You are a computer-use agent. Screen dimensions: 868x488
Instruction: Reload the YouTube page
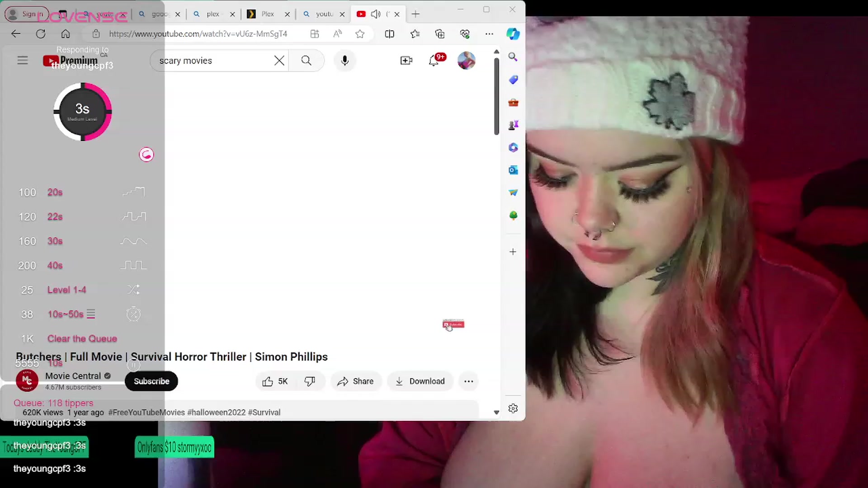point(41,34)
